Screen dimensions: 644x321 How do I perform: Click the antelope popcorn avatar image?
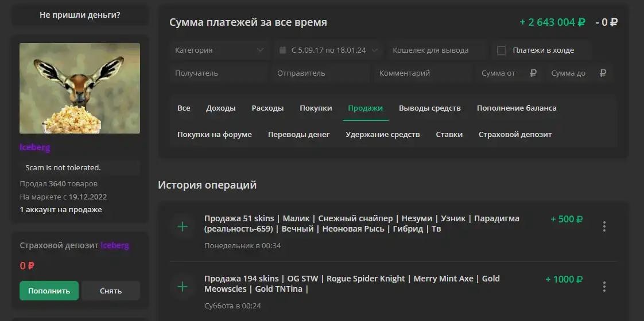80,88
